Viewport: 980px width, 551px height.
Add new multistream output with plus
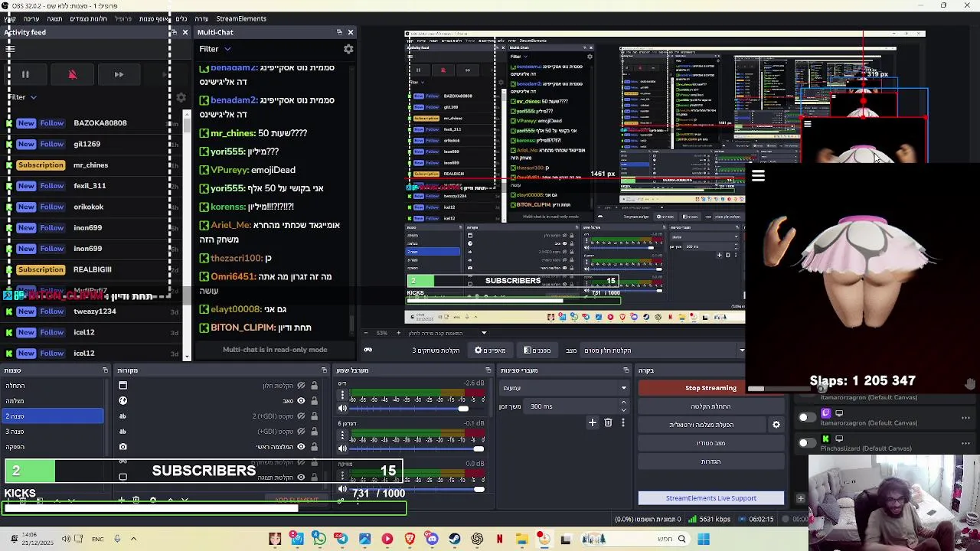click(x=801, y=499)
